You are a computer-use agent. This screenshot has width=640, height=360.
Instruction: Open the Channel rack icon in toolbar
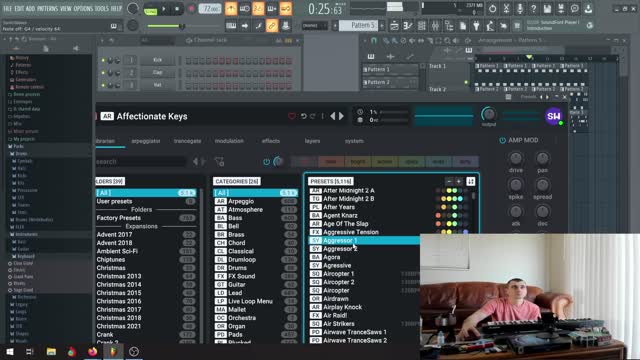click(422, 26)
